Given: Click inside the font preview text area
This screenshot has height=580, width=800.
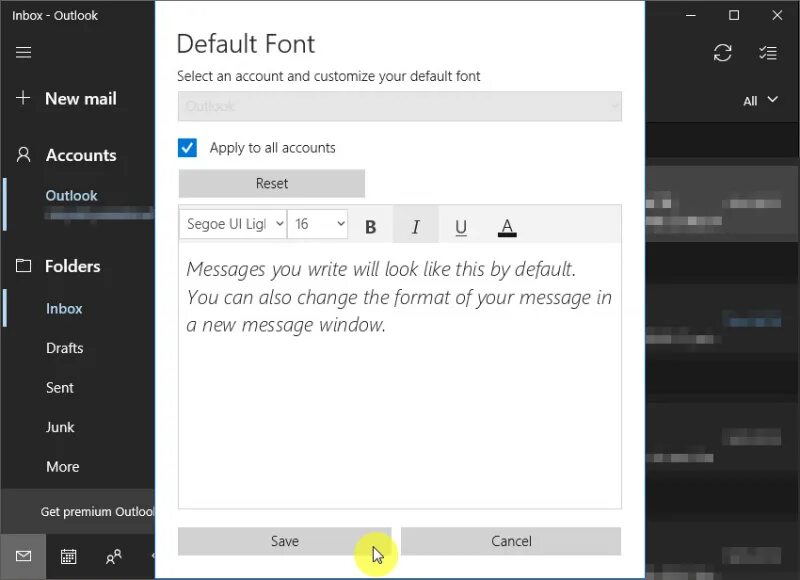Looking at the screenshot, I should click(x=399, y=375).
